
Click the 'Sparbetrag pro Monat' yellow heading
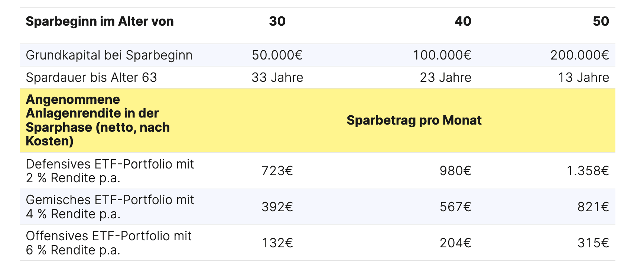click(x=414, y=121)
